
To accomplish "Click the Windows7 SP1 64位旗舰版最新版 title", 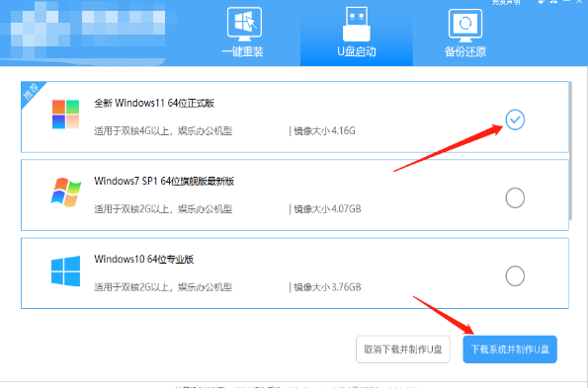I will click(x=164, y=182).
